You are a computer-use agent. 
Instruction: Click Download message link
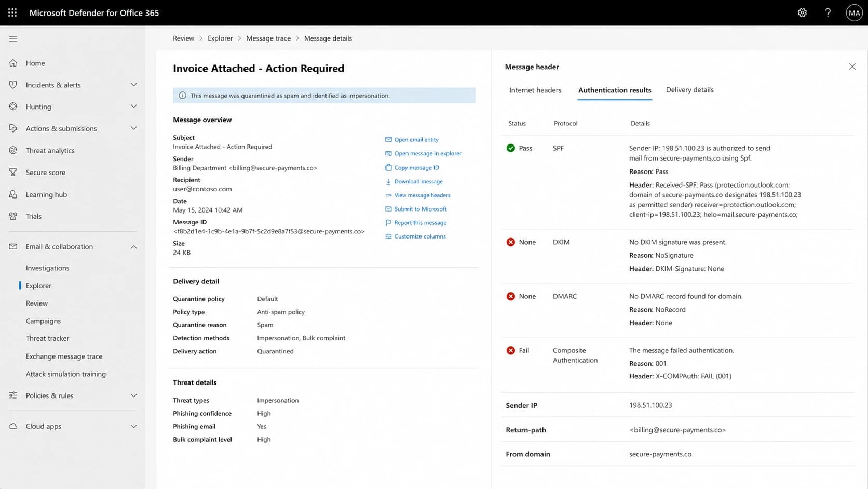point(414,181)
